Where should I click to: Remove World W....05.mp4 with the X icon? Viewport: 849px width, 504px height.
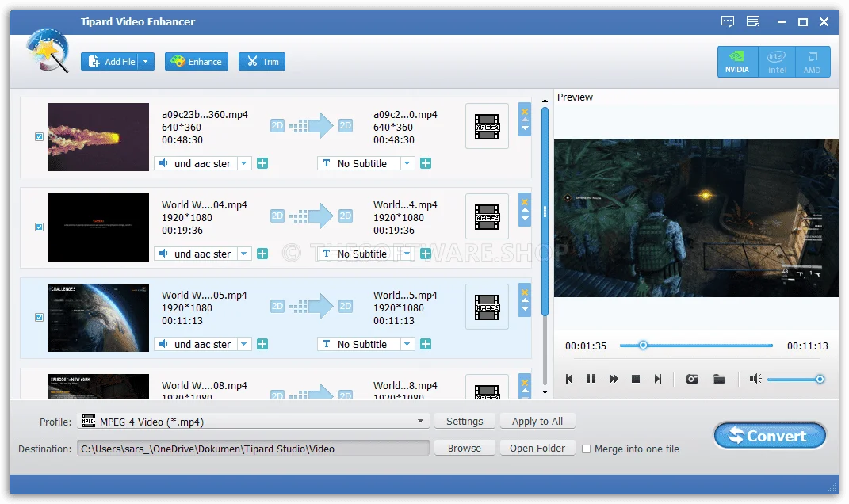pyautogui.click(x=525, y=292)
